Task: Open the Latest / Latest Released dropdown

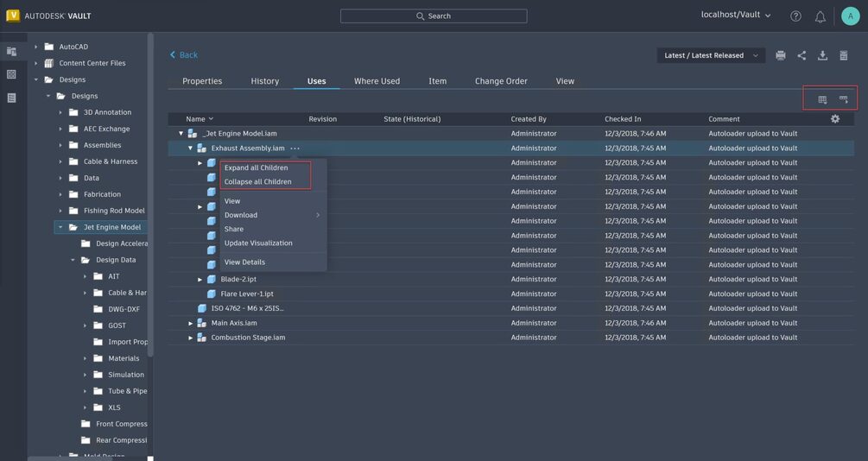Action: (x=711, y=55)
